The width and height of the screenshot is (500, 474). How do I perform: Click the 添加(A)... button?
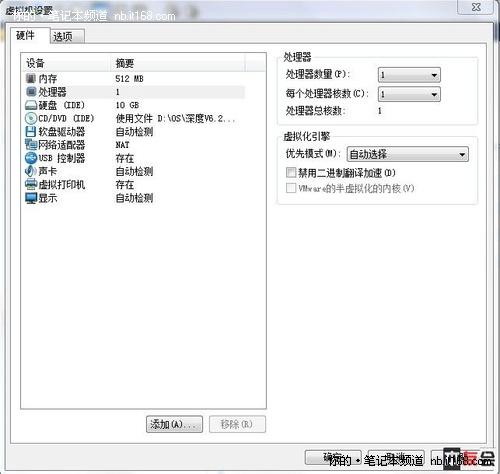click(x=174, y=424)
